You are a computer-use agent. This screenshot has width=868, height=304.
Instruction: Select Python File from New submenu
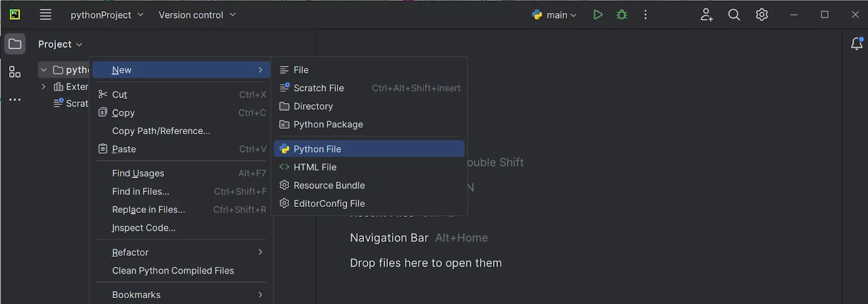[317, 149]
